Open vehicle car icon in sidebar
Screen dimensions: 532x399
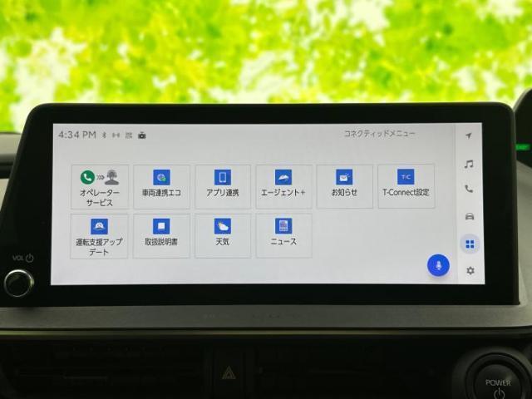pos(470,216)
